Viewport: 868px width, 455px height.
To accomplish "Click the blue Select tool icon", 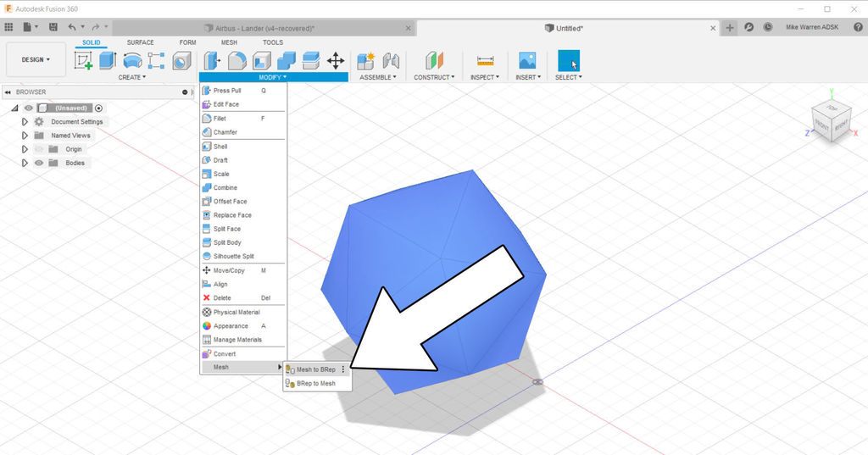I will point(569,60).
